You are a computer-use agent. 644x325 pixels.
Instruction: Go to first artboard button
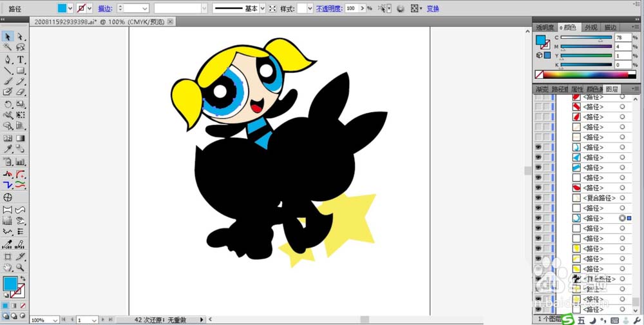click(x=64, y=320)
